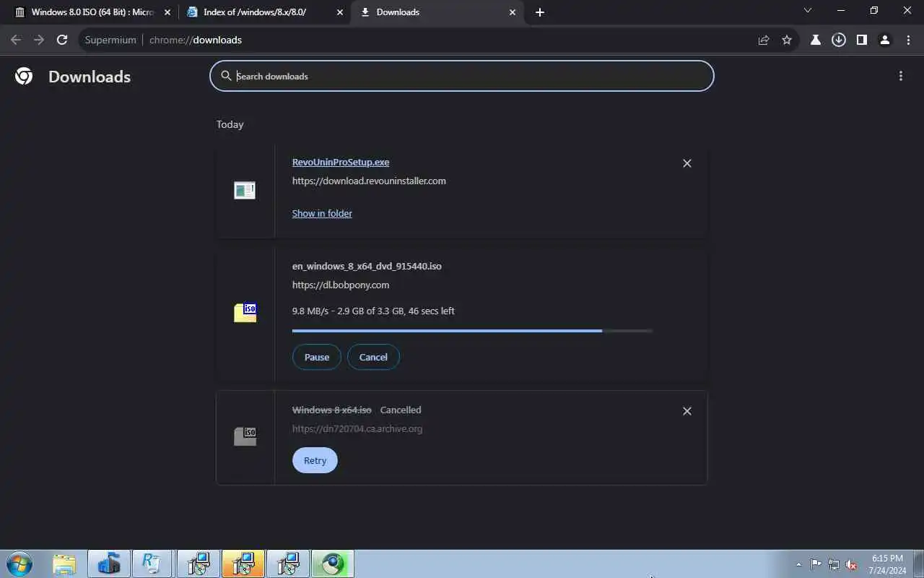The height and width of the screenshot is (578, 924).
Task: Click the Search downloads field
Action: click(x=462, y=76)
